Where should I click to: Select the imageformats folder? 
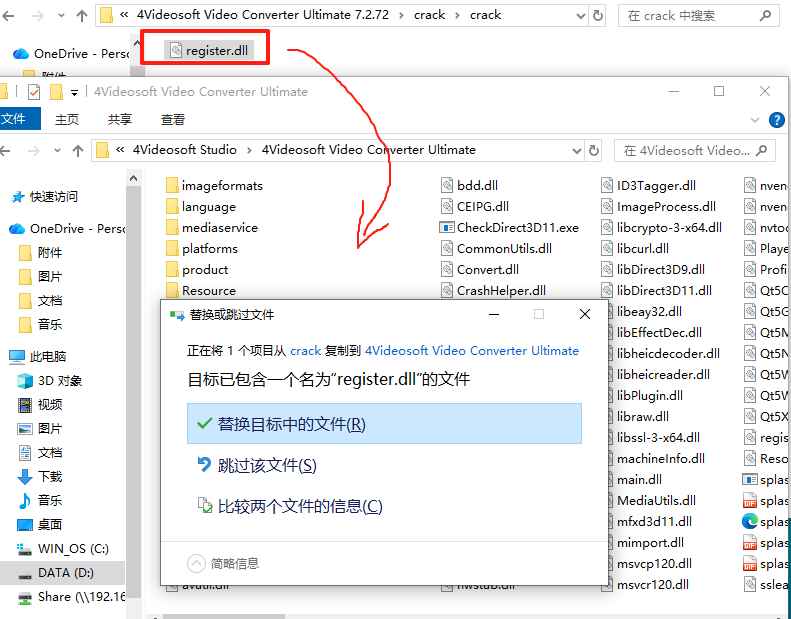pos(214,186)
